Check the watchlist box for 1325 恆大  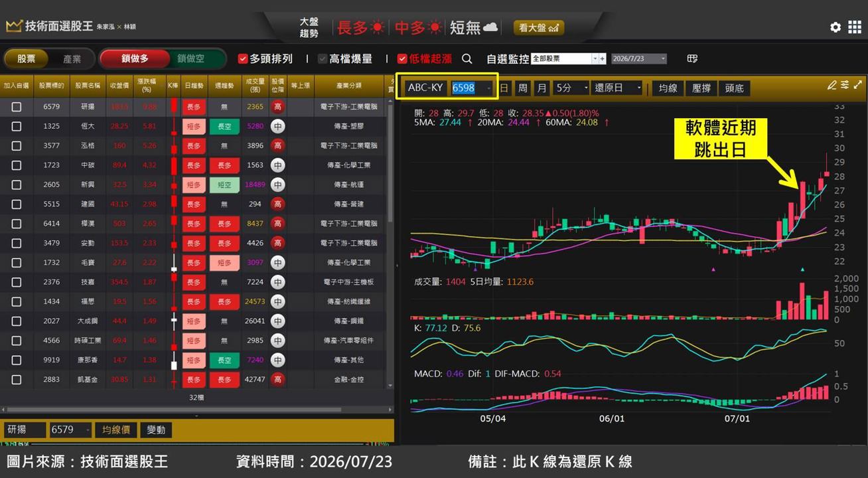pos(17,125)
